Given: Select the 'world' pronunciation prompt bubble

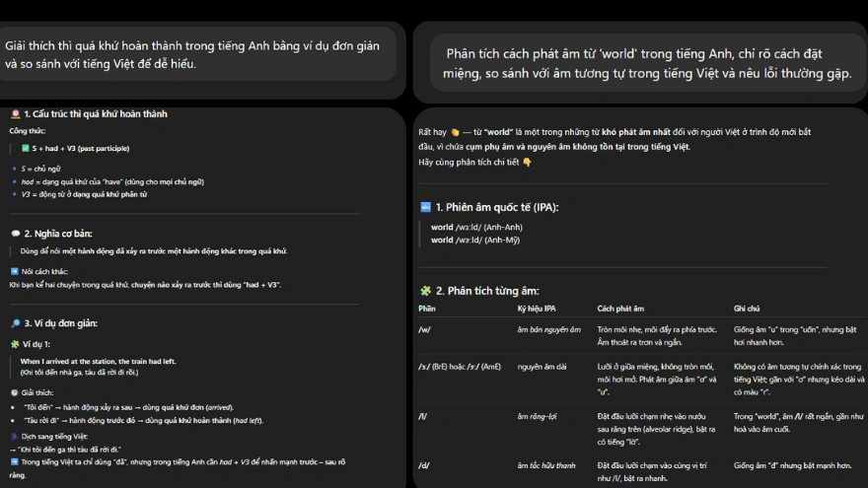Looking at the screenshot, I should (x=640, y=63).
